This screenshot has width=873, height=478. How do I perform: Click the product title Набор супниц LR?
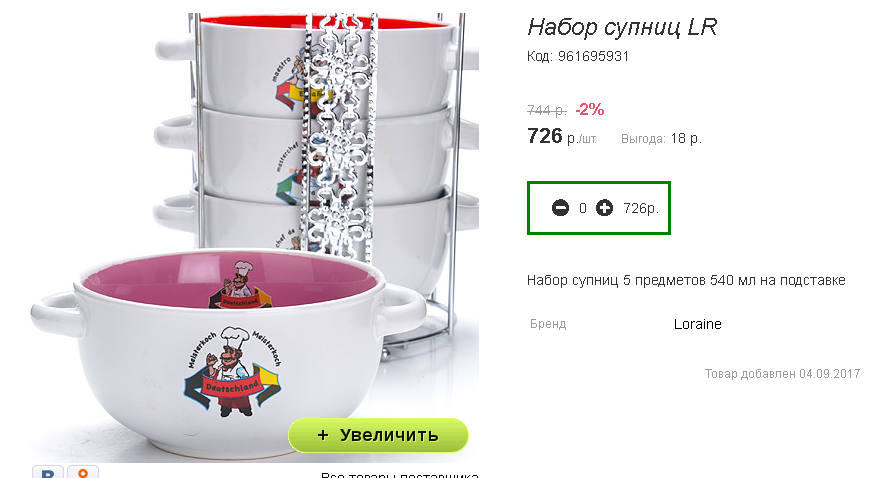622,27
